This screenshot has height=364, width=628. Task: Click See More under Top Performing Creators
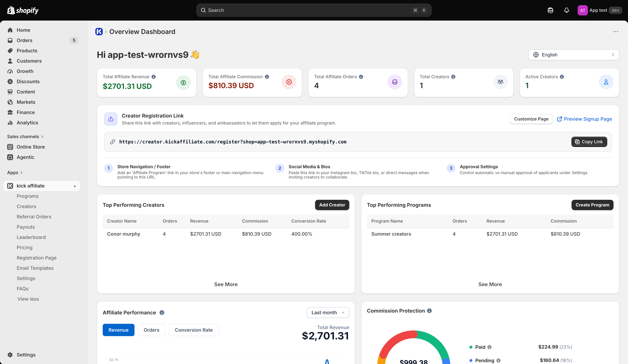(x=226, y=284)
